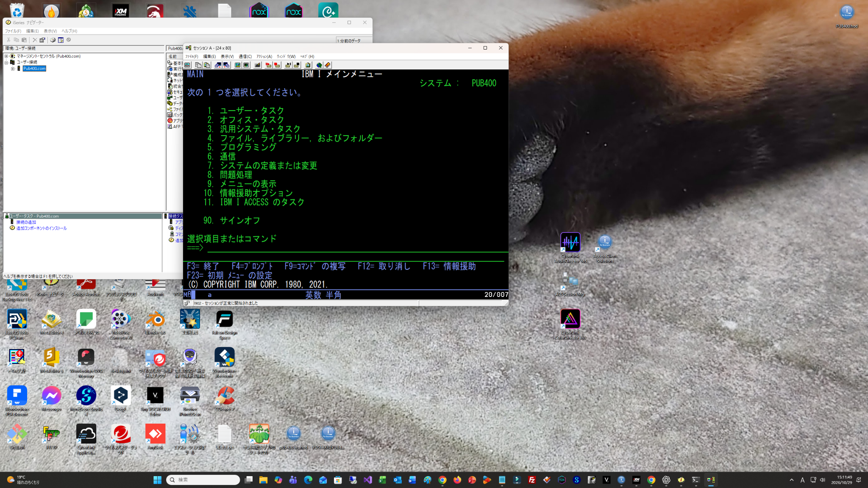Click the 接続の追加 link in task pane
This screenshot has height=488, width=868.
(x=26, y=222)
